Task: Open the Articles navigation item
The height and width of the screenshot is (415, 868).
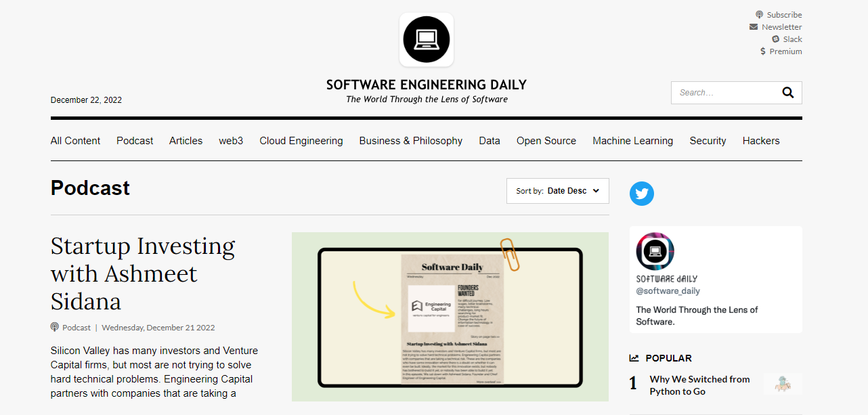Action: (x=186, y=141)
